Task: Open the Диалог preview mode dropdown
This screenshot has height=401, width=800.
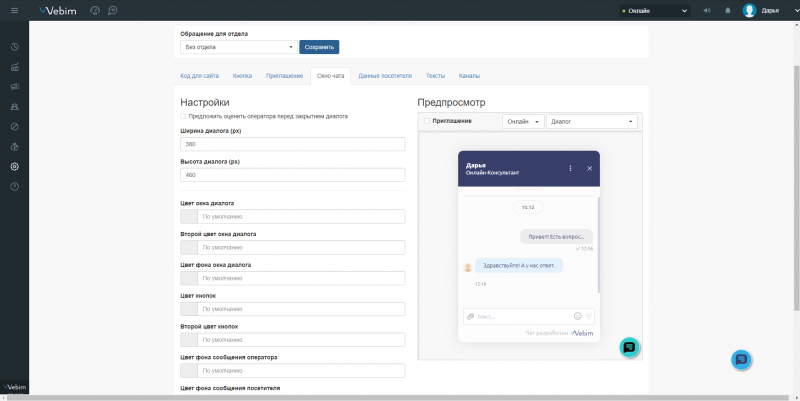Action: (592, 121)
